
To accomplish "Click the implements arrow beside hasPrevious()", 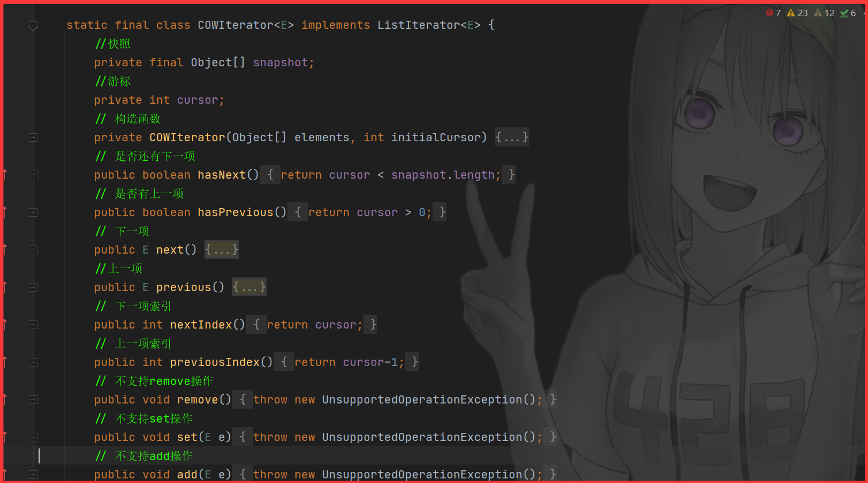I will tap(5, 212).
